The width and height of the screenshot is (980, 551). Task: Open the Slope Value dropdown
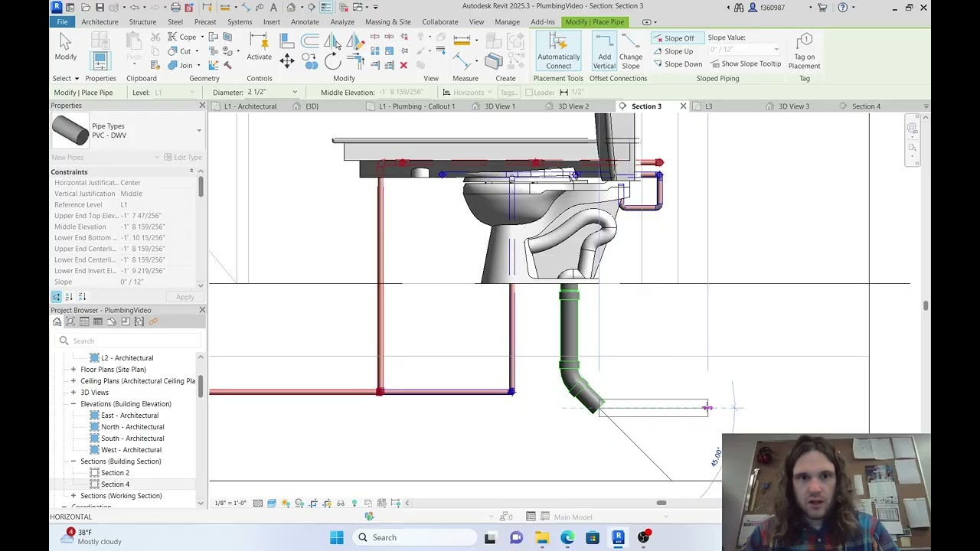(776, 50)
